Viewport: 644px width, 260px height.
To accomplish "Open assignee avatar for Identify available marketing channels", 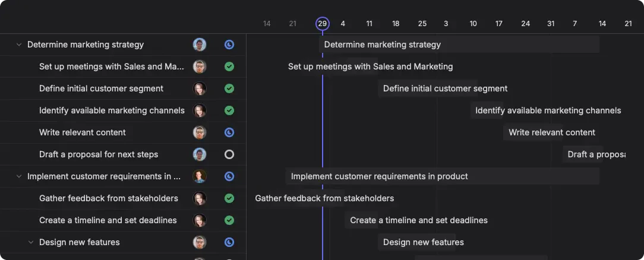I will (200, 110).
